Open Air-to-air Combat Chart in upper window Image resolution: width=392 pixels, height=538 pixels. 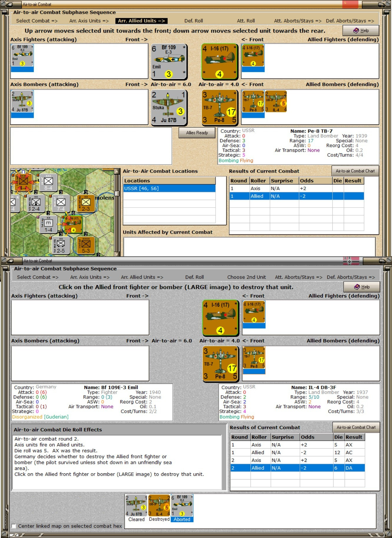[355, 171]
